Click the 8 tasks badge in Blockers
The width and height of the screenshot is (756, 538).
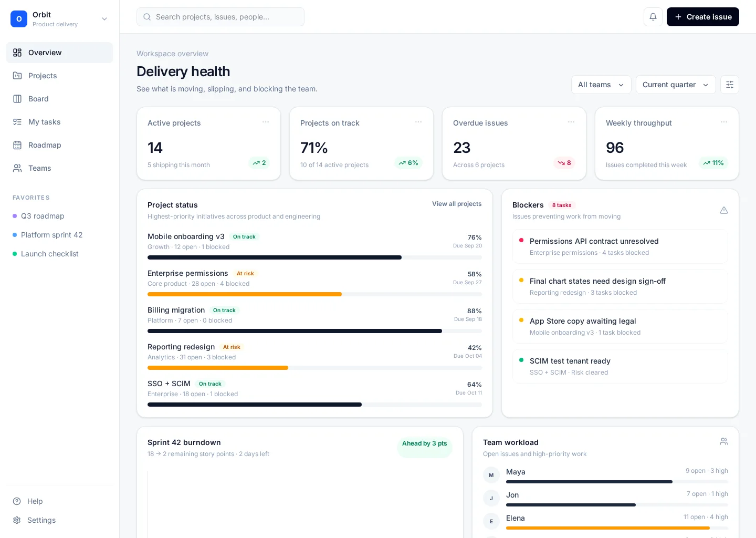562,205
